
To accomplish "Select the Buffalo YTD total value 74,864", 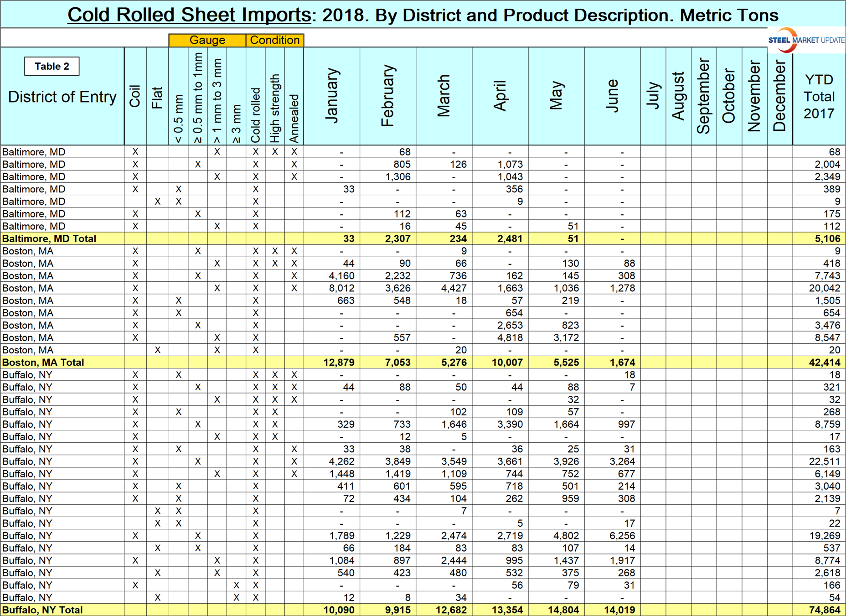I will (825, 610).
